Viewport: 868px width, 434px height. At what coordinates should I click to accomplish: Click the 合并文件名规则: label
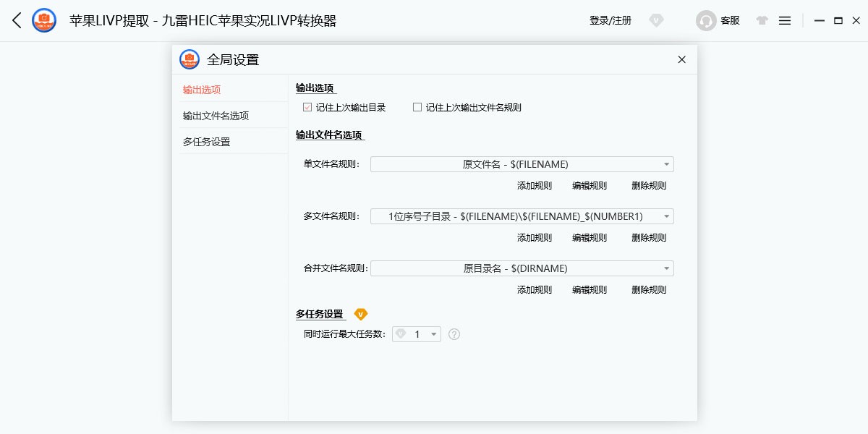point(336,268)
